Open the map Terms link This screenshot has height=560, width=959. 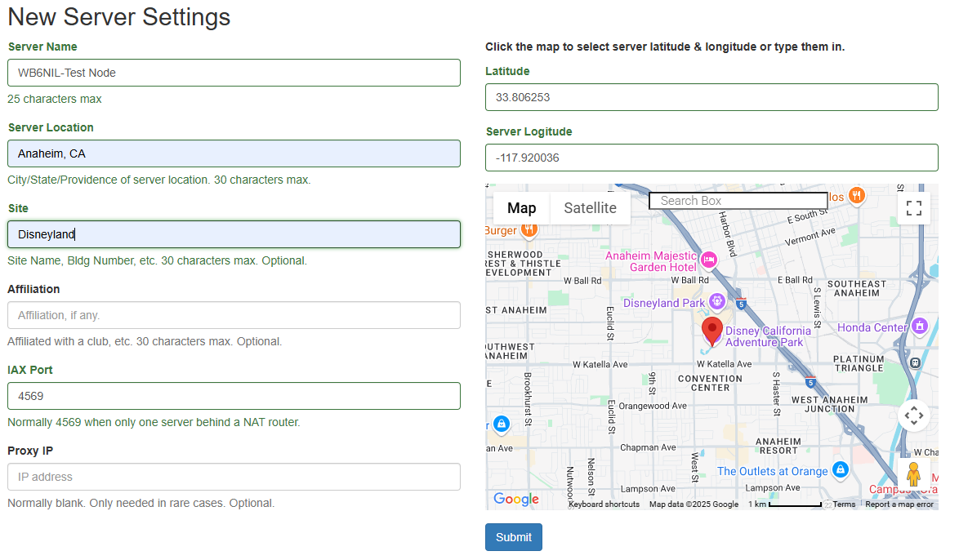844,504
